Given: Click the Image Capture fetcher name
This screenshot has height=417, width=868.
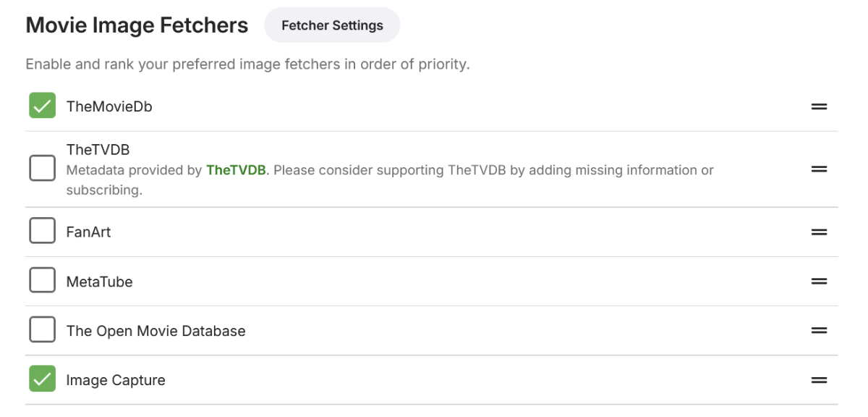Looking at the screenshot, I should 116,380.
